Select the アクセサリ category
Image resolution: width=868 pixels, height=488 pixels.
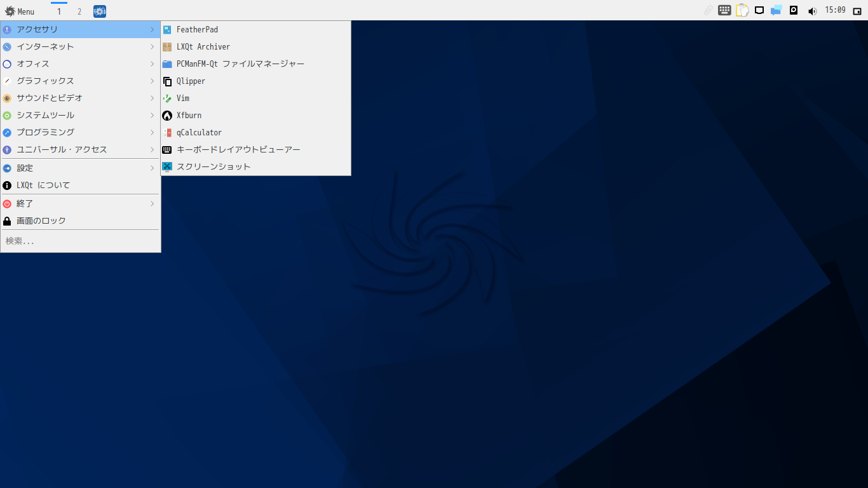coord(80,29)
